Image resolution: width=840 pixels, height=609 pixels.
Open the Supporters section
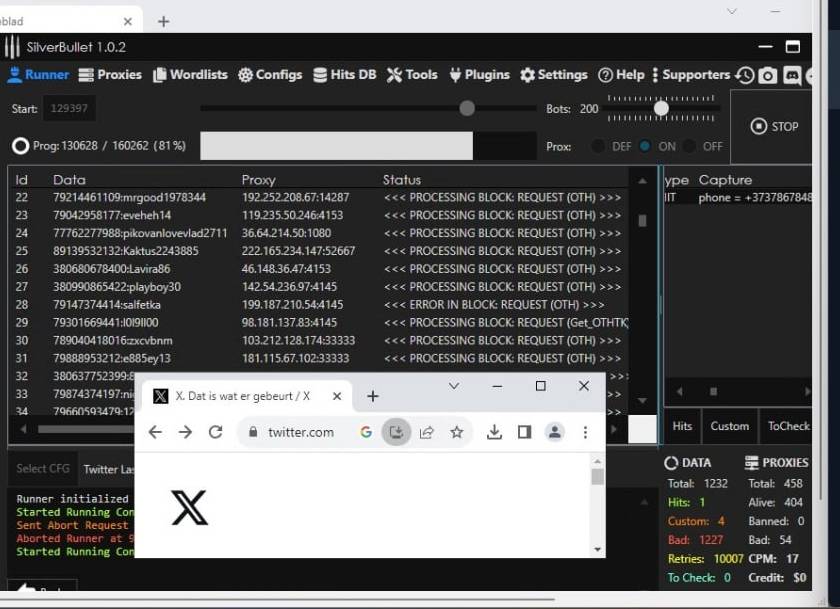[x=691, y=74]
